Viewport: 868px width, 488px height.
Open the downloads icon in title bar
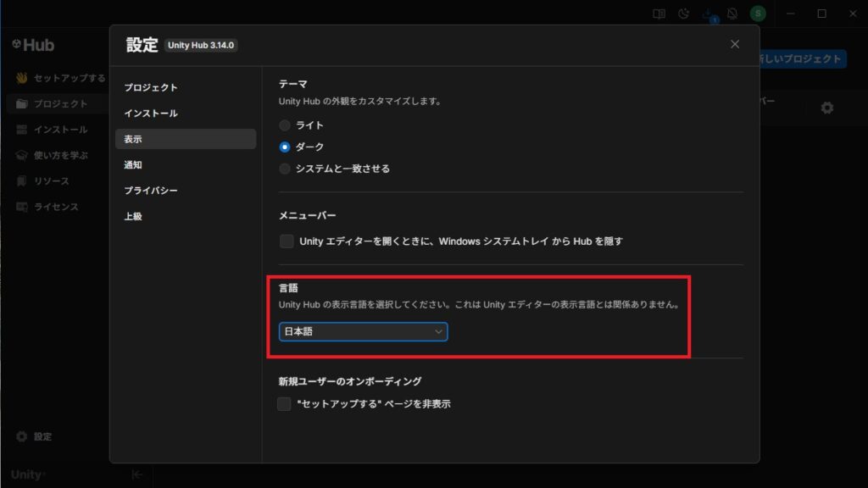click(x=709, y=14)
